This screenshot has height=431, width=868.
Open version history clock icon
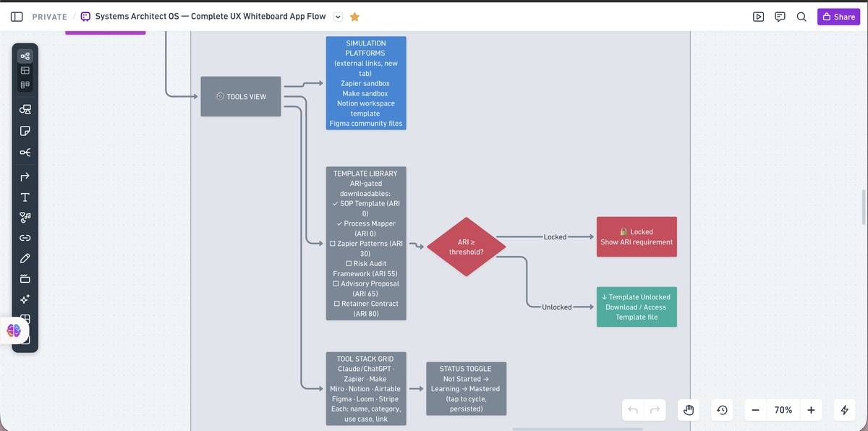tap(722, 410)
